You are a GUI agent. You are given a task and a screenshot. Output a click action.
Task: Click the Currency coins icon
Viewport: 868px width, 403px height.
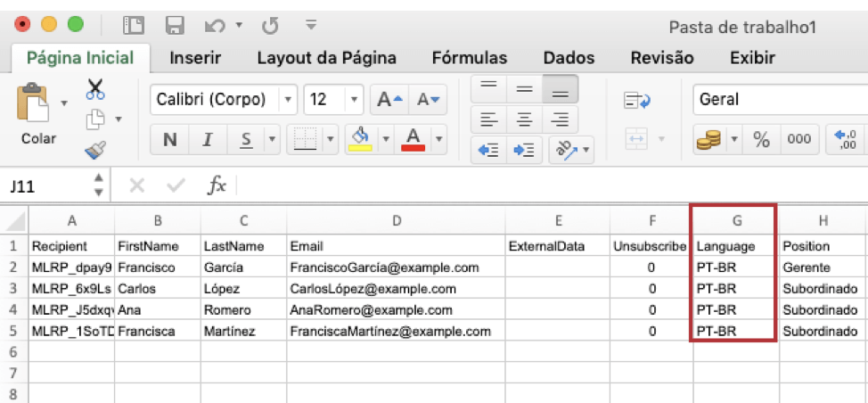708,139
